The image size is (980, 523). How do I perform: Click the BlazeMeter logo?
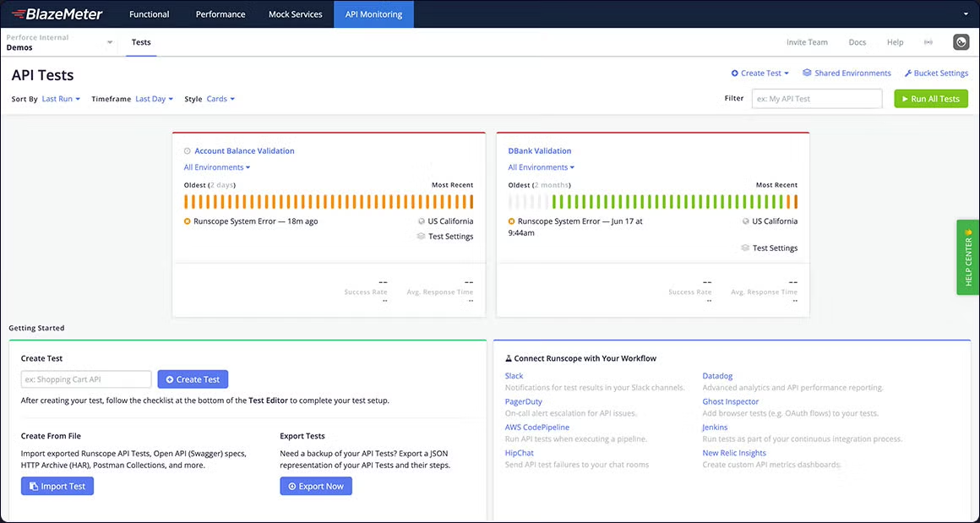point(57,14)
